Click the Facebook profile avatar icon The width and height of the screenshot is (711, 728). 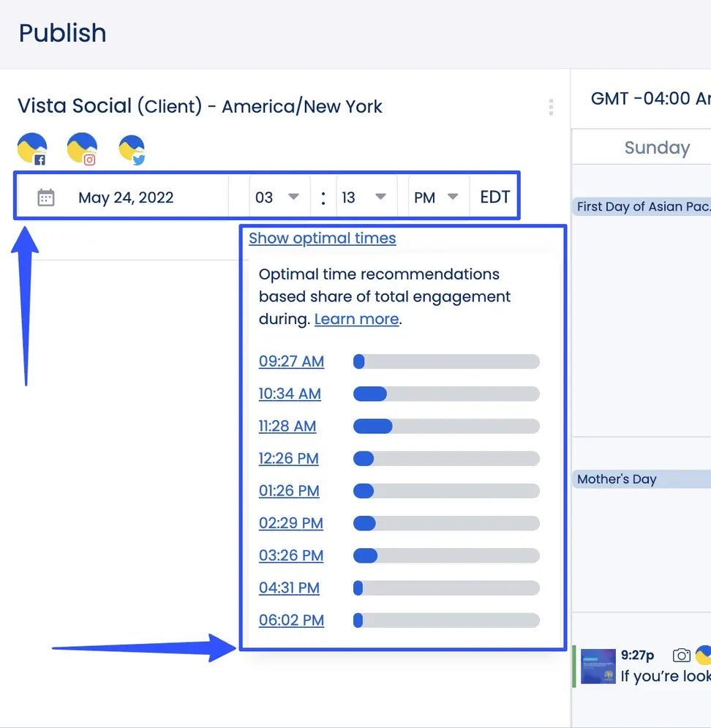click(32, 148)
